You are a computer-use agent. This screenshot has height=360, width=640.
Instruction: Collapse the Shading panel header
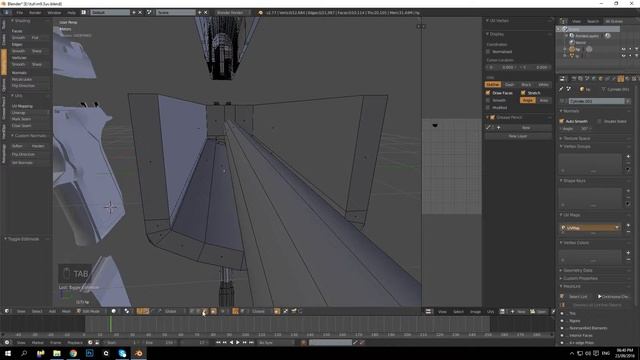(21, 20)
